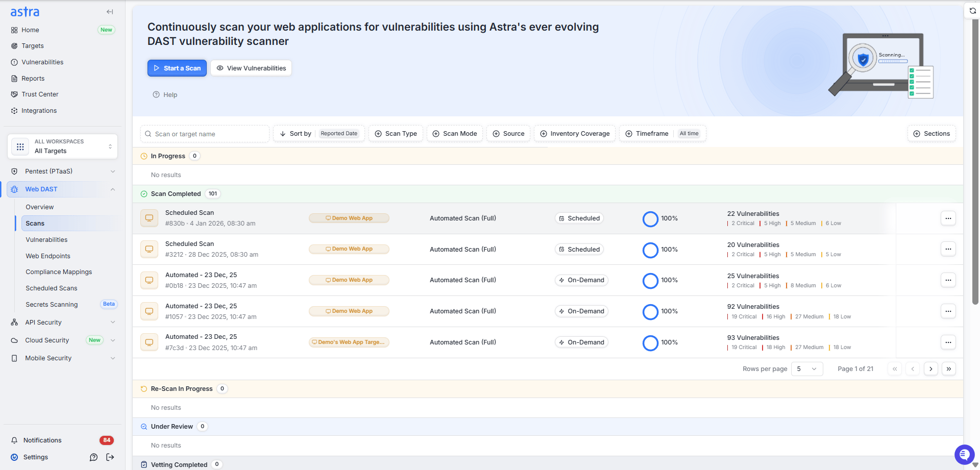Screen dimensions: 980x470
Task: Open the Source filter
Action: (509, 134)
